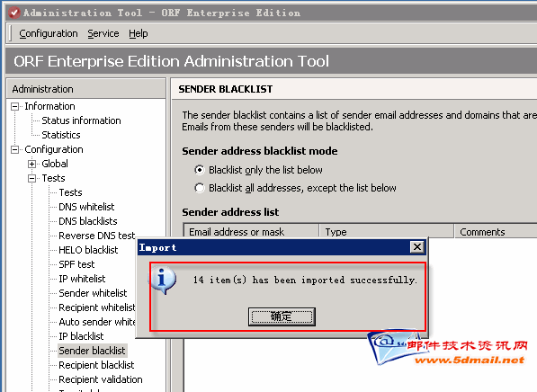Collapse the Configuration tree node
The width and height of the screenshot is (537, 392).
[x=14, y=149]
